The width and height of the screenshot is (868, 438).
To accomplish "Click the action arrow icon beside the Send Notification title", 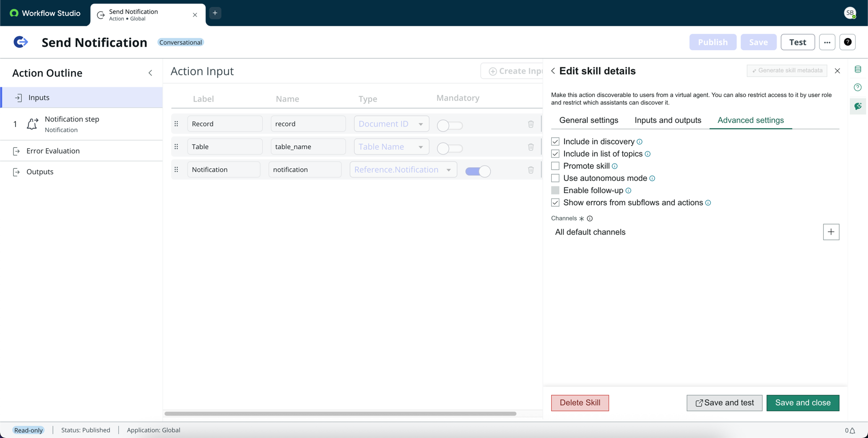I will [x=20, y=42].
